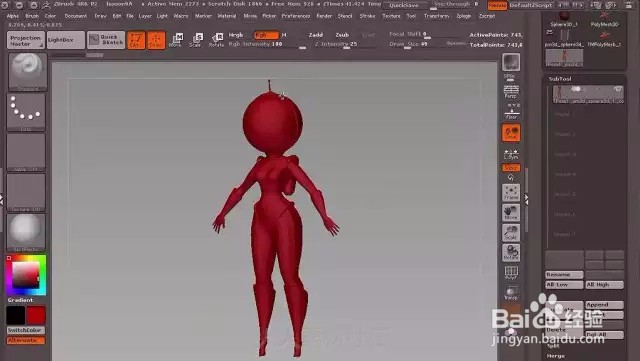Click the Quick Sketch button
640x361 pixels.
click(106, 40)
